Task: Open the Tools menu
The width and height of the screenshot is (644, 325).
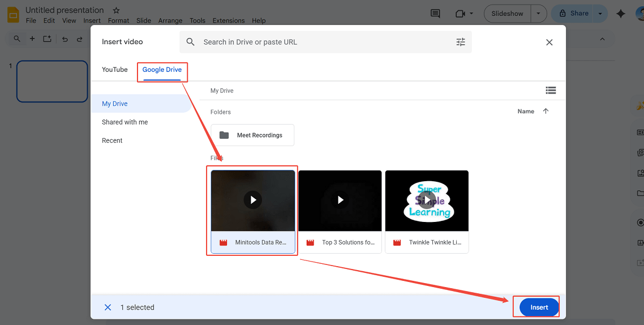Action: pyautogui.click(x=198, y=20)
